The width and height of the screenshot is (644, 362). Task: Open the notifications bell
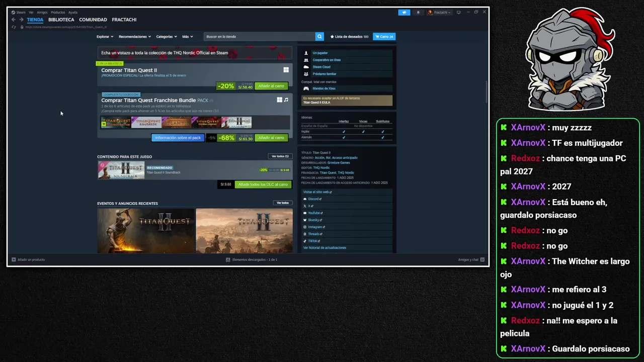point(418,12)
